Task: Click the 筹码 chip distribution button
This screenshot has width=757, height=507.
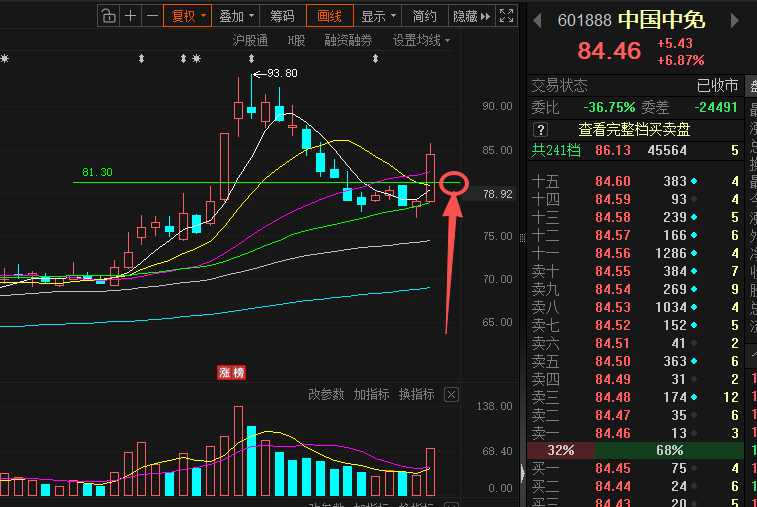Action: (x=282, y=16)
